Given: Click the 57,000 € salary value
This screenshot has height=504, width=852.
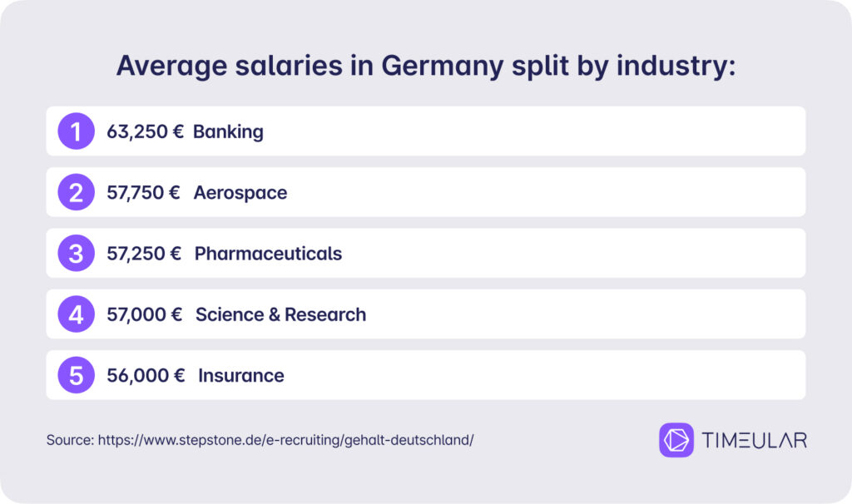Looking at the screenshot, I should click(x=145, y=314).
